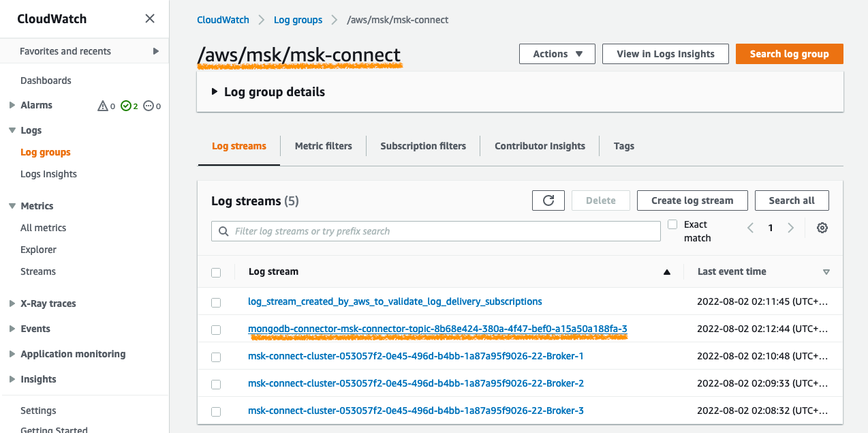Open Log groups in sidebar
The height and width of the screenshot is (433, 868).
[x=46, y=152]
